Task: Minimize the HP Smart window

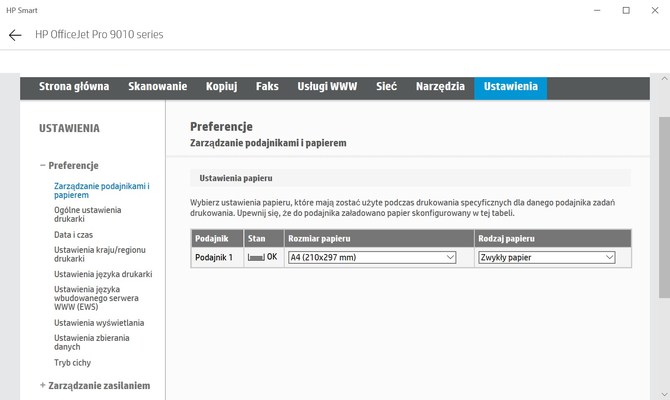Action: click(x=597, y=10)
